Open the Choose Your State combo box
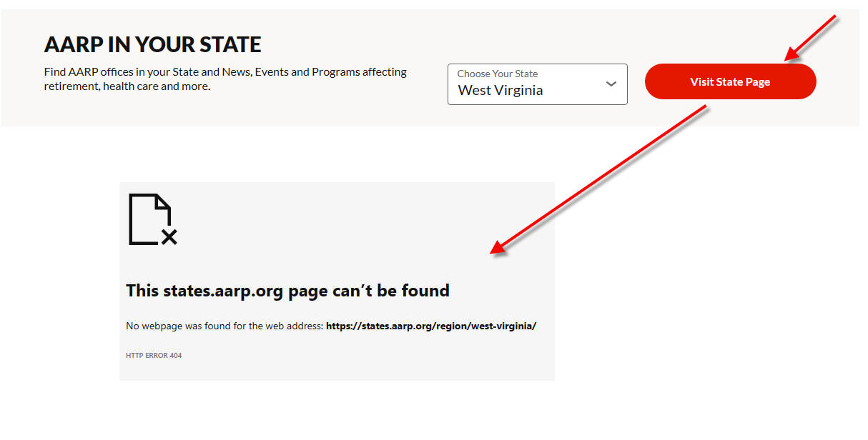The width and height of the screenshot is (868, 440). pos(538,84)
